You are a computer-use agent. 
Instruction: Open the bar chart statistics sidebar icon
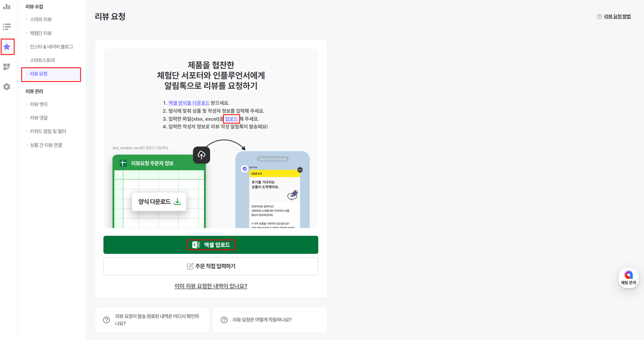pos(7,6)
